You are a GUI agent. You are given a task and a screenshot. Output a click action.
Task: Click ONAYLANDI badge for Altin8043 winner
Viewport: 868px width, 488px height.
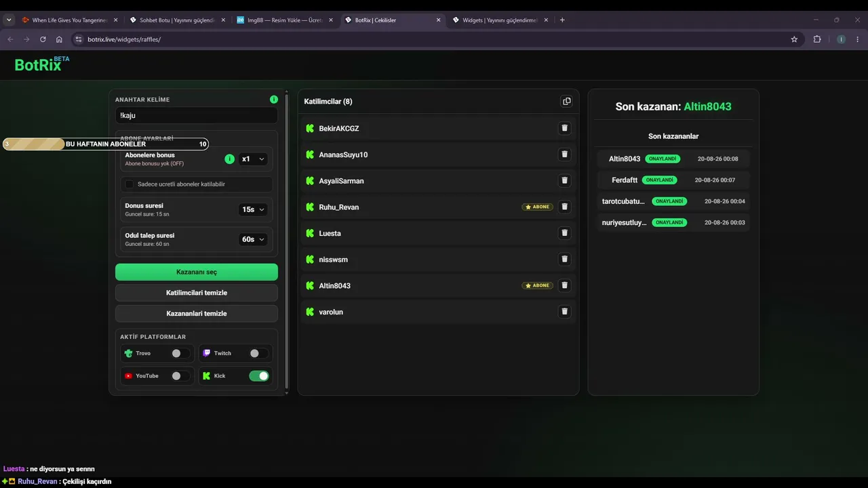(x=663, y=159)
